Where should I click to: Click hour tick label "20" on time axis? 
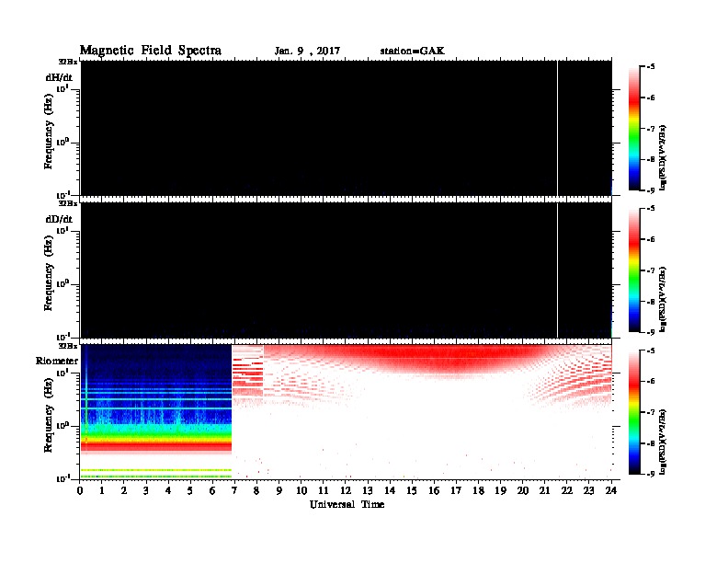pyautogui.click(x=523, y=491)
